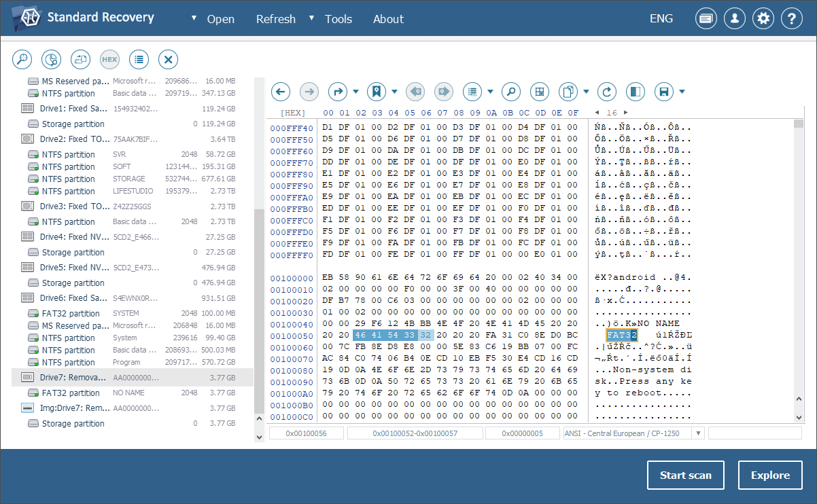Expand the go-to-position arrow dropdown
This screenshot has width=817, height=504.
tap(356, 92)
